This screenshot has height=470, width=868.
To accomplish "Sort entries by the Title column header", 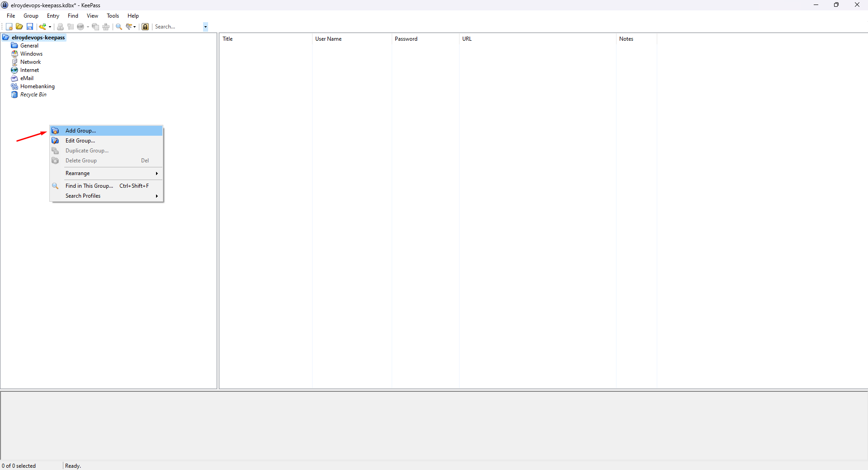I will (266, 39).
